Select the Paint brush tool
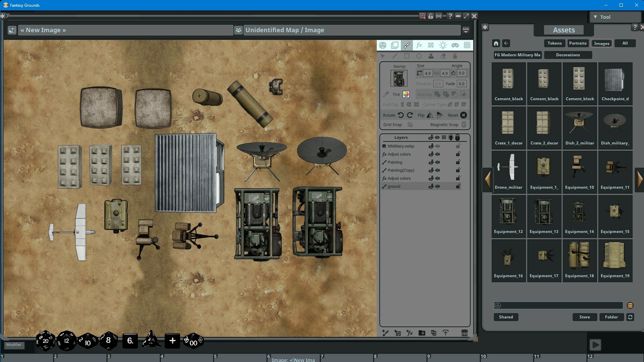644x362 pixels. pos(407,45)
